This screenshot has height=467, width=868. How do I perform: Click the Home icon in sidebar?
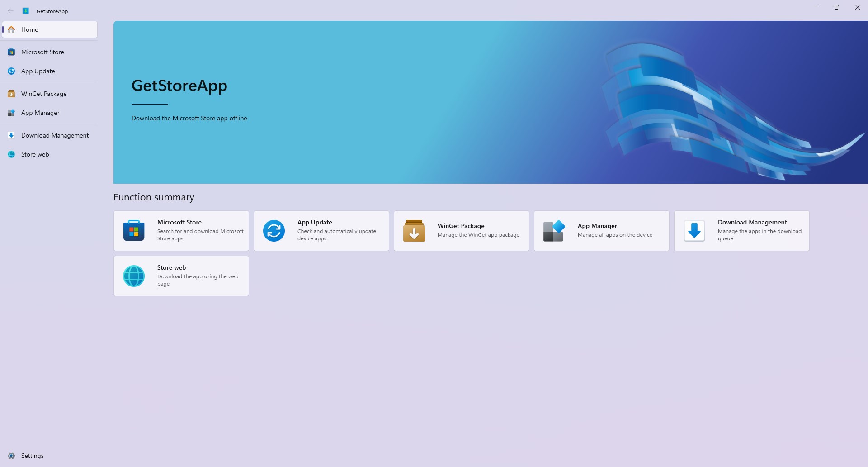point(11,29)
